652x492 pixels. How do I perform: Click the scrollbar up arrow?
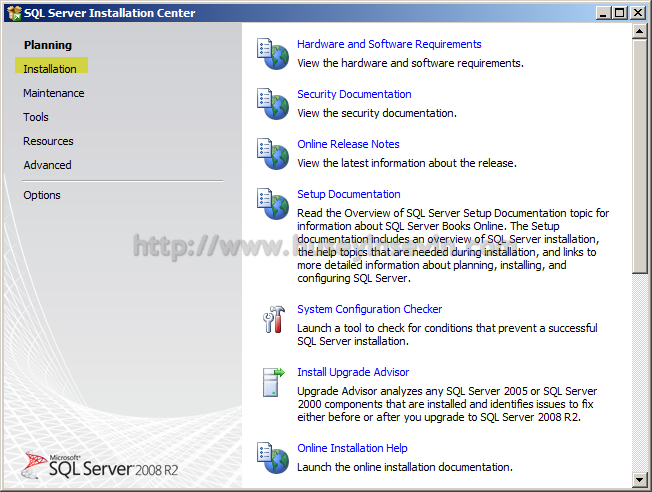pos(639,31)
